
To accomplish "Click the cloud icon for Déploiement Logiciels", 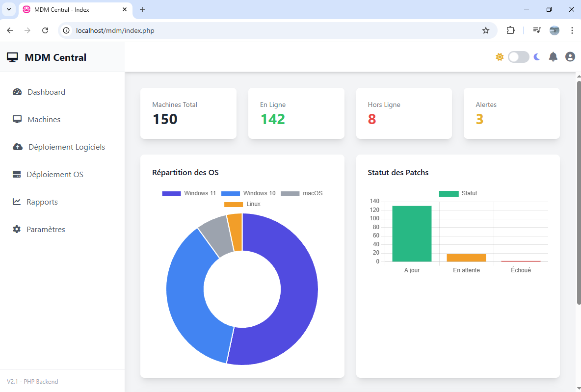I will point(17,147).
